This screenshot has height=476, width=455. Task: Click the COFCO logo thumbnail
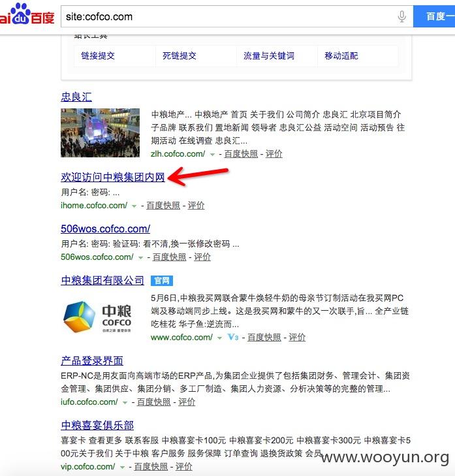(x=97, y=317)
